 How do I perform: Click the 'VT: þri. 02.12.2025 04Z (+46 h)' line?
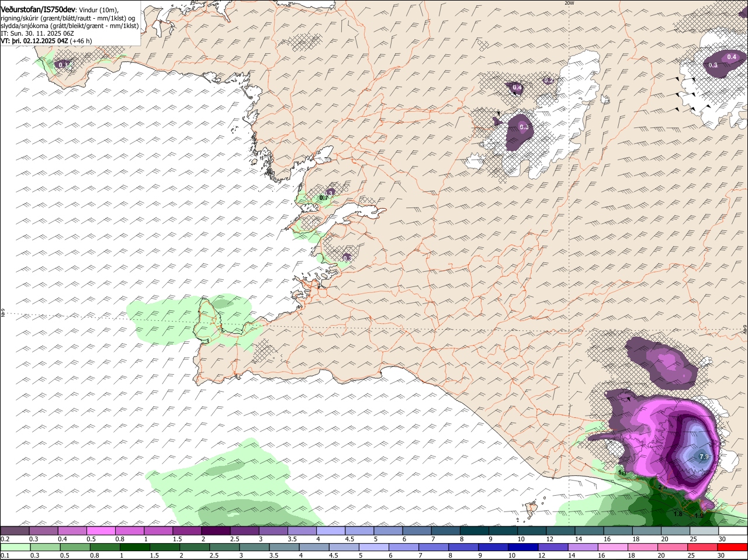point(46,41)
